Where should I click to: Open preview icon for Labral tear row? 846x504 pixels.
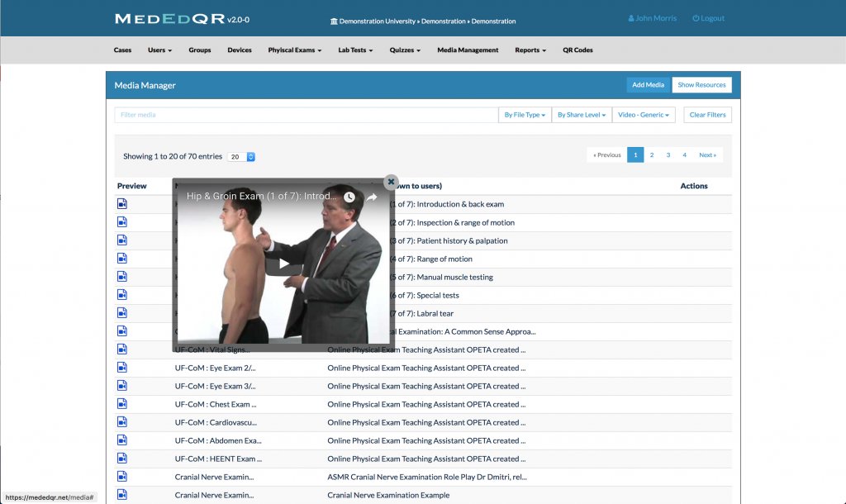[x=122, y=313]
